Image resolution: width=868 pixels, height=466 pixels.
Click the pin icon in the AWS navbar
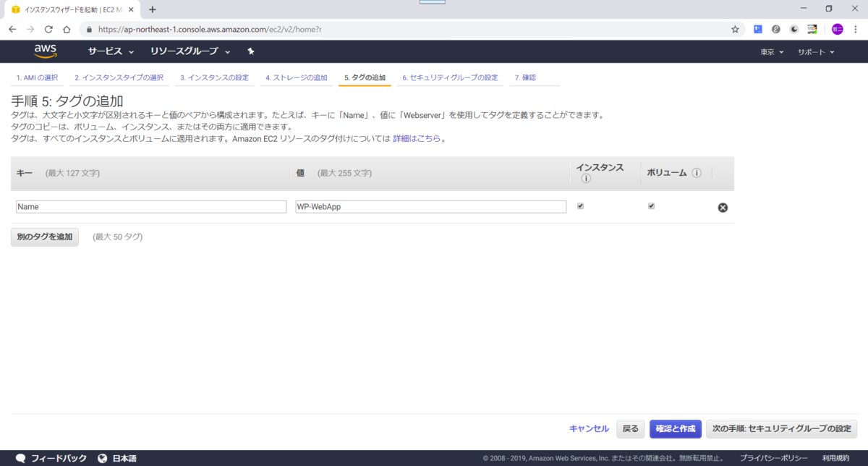coord(251,51)
